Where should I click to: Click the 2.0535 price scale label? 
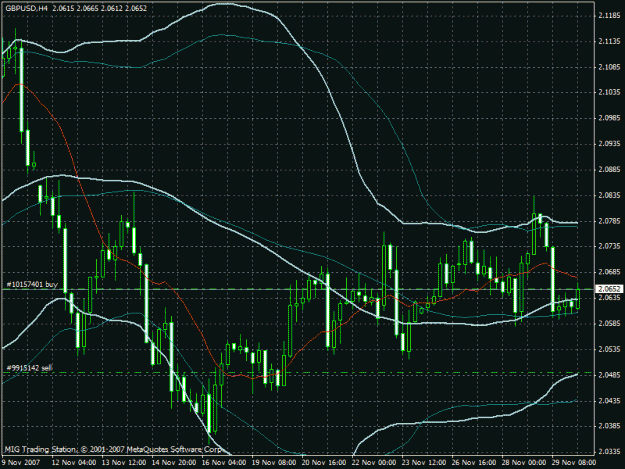pos(609,349)
